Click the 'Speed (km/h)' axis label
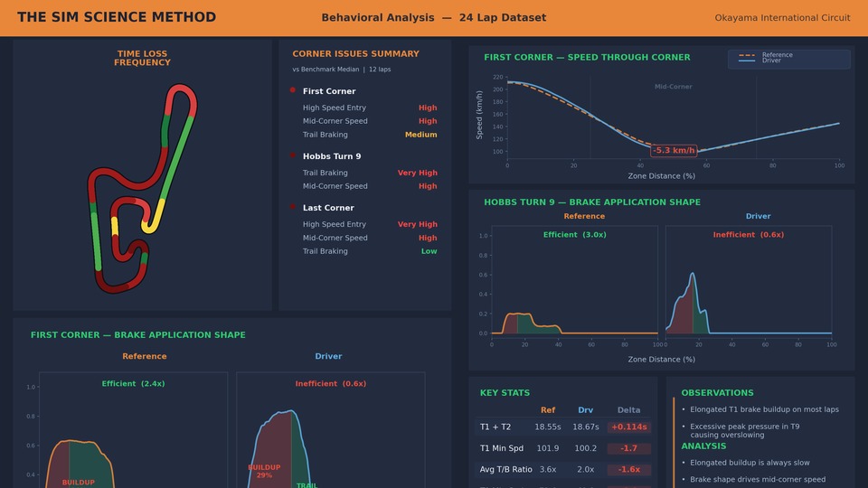This screenshot has height=488, width=868. (x=479, y=115)
